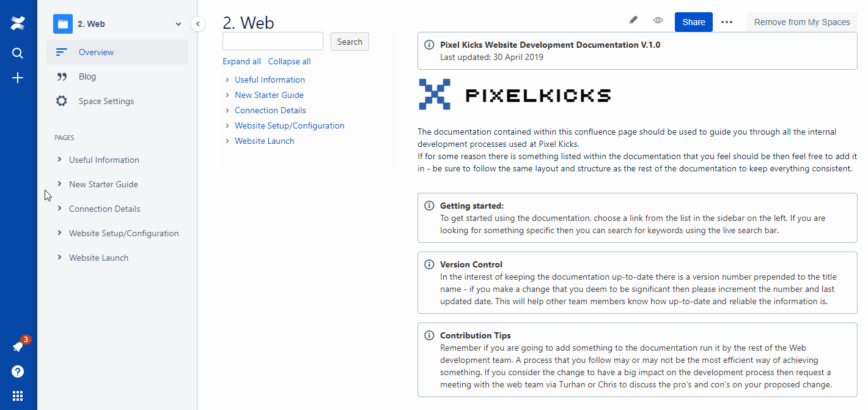The image size is (868, 410).
Task: Click the Create plus icon
Action: click(x=18, y=78)
